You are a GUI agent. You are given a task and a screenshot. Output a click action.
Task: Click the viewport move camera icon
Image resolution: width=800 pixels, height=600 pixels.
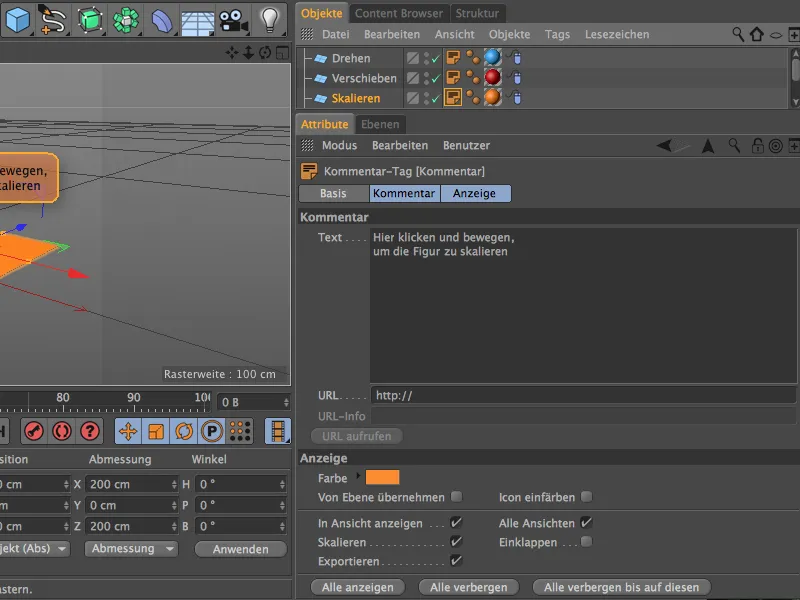pos(232,53)
